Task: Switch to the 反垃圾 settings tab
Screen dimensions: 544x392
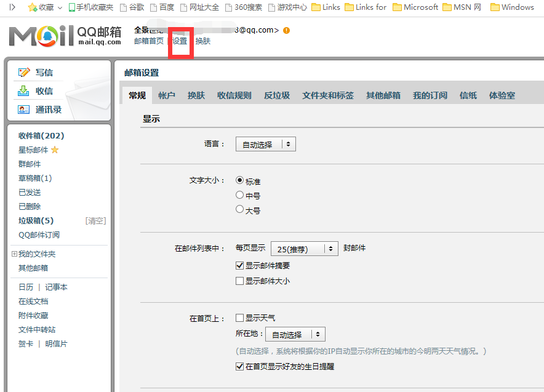Action: tap(277, 95)
